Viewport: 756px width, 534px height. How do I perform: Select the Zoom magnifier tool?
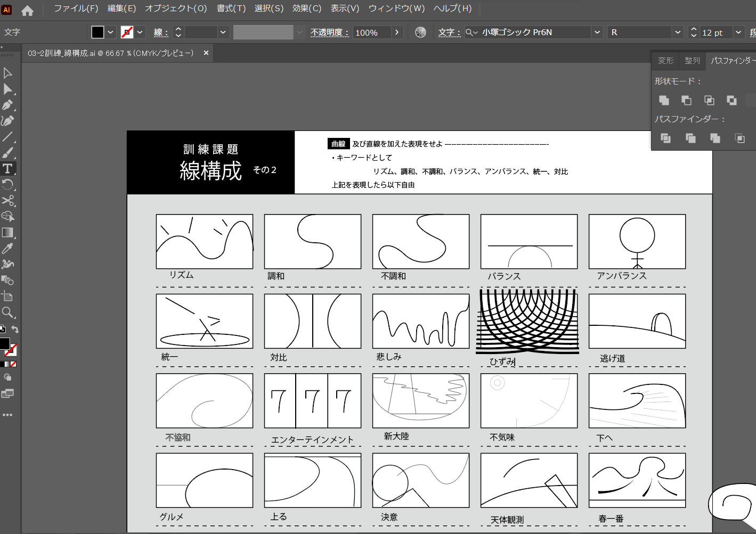coord(7,313)
